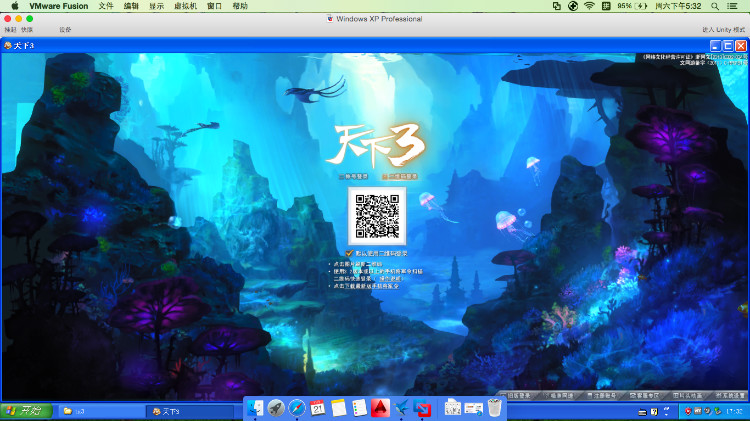Open VMware Fusion app menu
This screenshot has width=750, height=421.
[x=58, y=6]
